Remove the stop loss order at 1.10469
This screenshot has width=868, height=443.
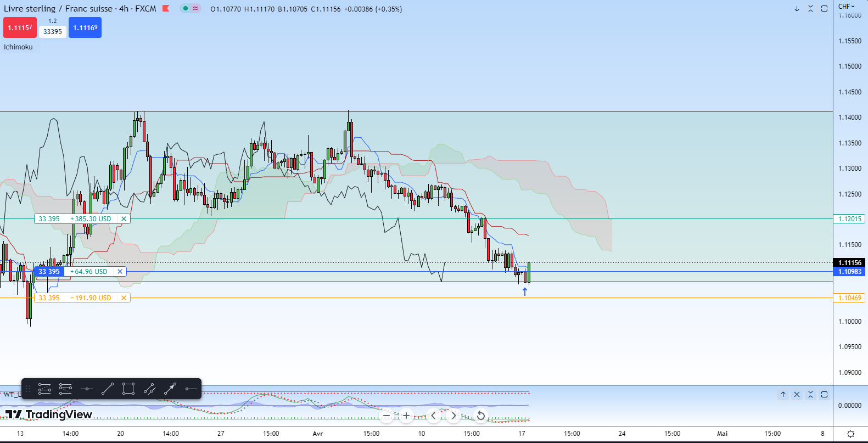click(124, 298)
